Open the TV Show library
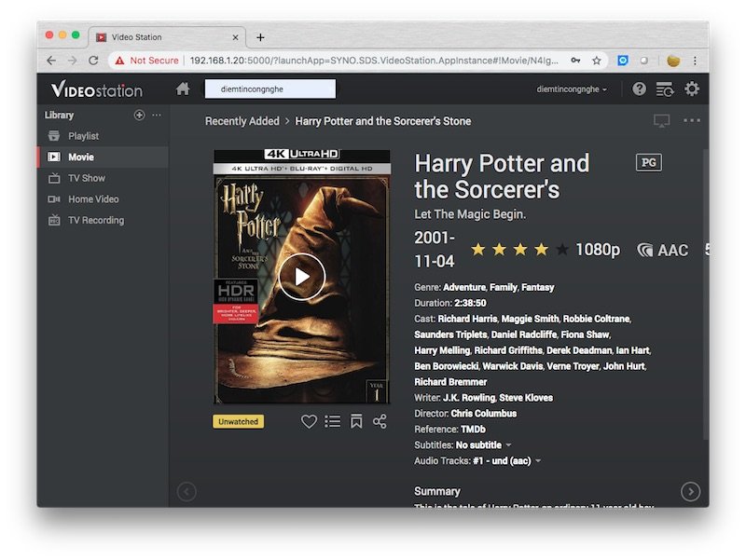746x560 pixels. (103, 178)
